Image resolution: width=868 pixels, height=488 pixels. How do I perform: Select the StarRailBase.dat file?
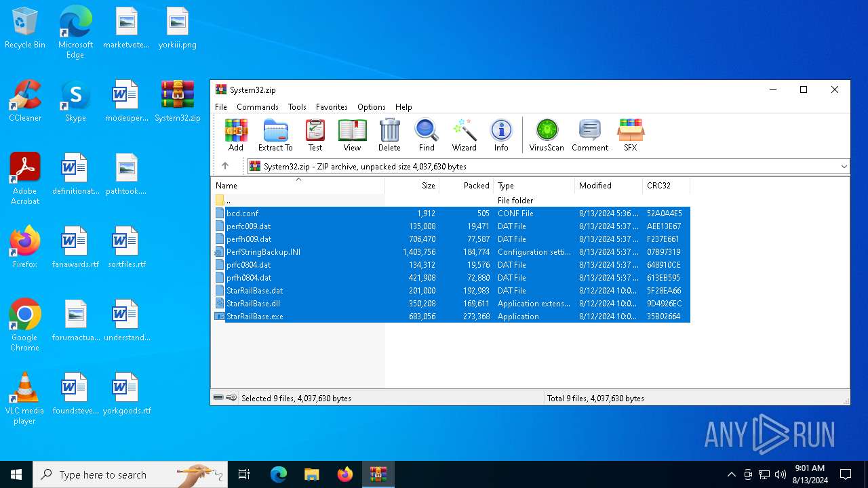tap(451, 291)
